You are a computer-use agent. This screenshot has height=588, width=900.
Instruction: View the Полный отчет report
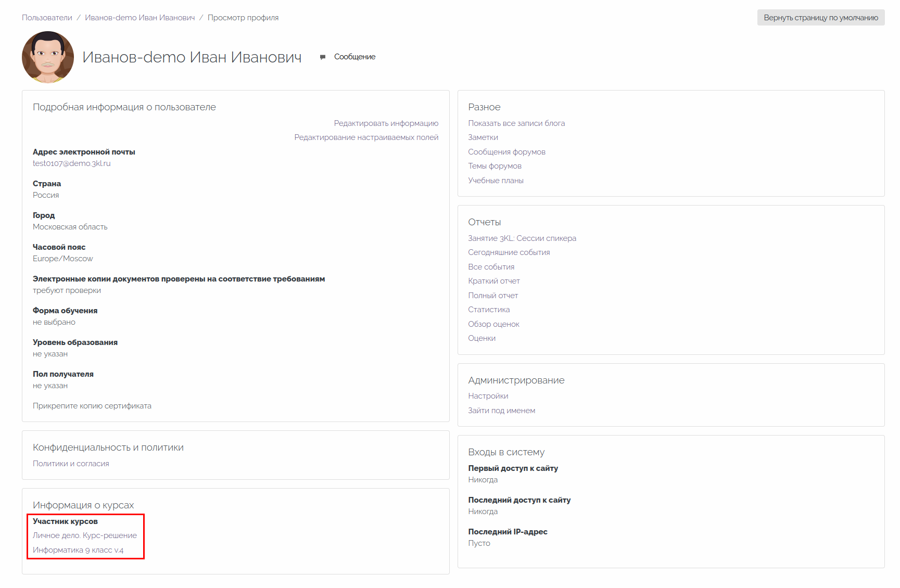tap(492, 296)
